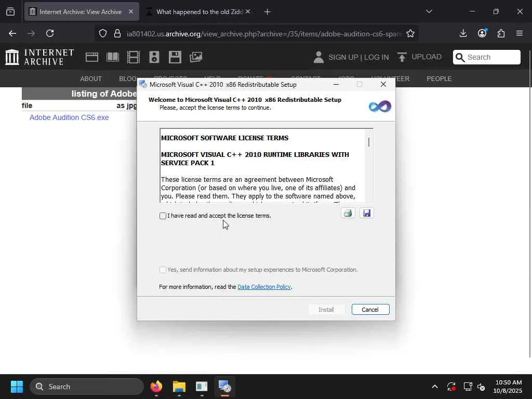The image size is (532, 399).
Task: Bookmark this page with star icon
Action: click(x=410, y=33)
